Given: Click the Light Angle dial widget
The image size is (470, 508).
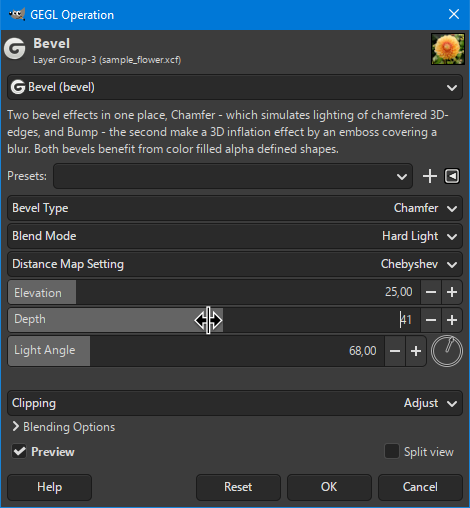Looking at the screenshot, I should tap(447, 351).
